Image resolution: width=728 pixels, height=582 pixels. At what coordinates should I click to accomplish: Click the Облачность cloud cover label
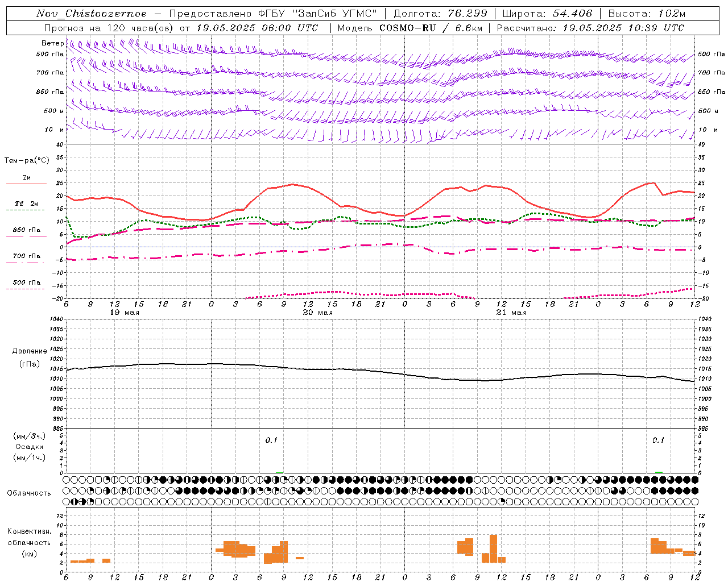(29, 493)
